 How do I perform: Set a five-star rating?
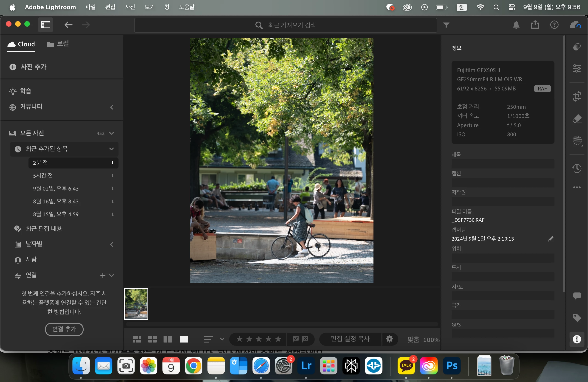tap(278, 339)
